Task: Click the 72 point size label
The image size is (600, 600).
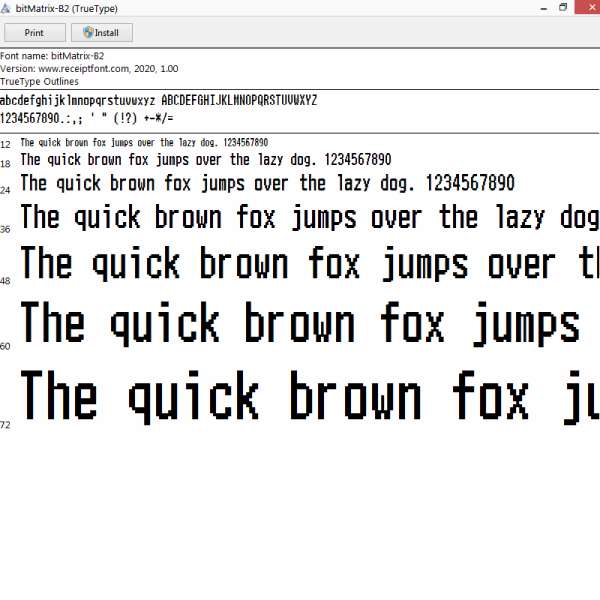Action: pyautogui.click(x=6, y=425)
